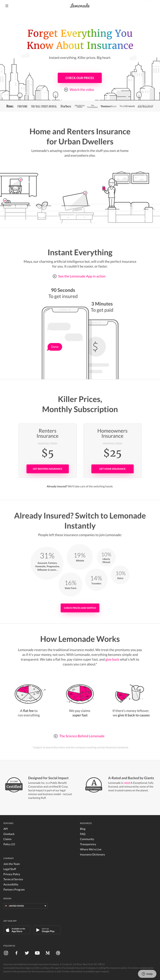Open the Giveback footer link
Viewport: 160px width, 980px height.
pyautogui.click(x=9, y=834)
